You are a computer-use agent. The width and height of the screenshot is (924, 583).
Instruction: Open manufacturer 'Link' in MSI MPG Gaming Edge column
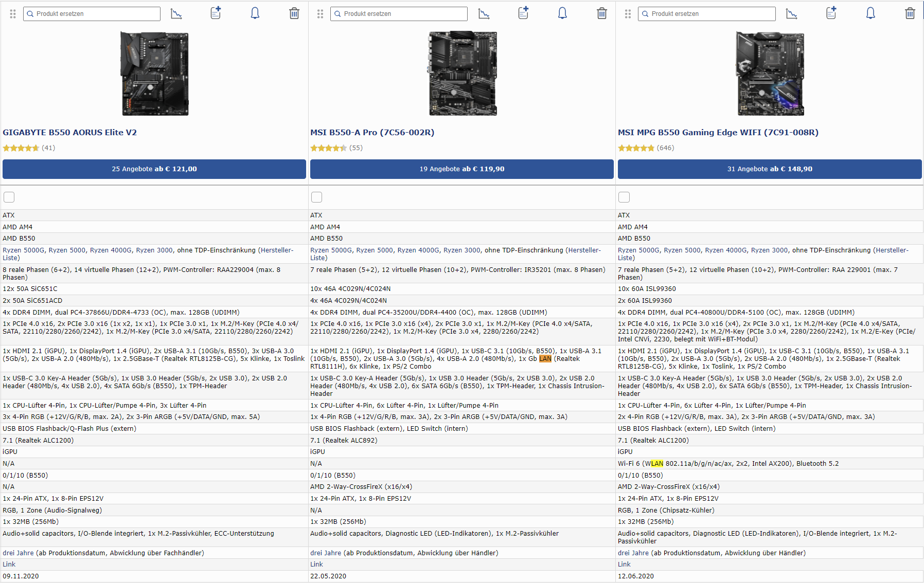624,564
